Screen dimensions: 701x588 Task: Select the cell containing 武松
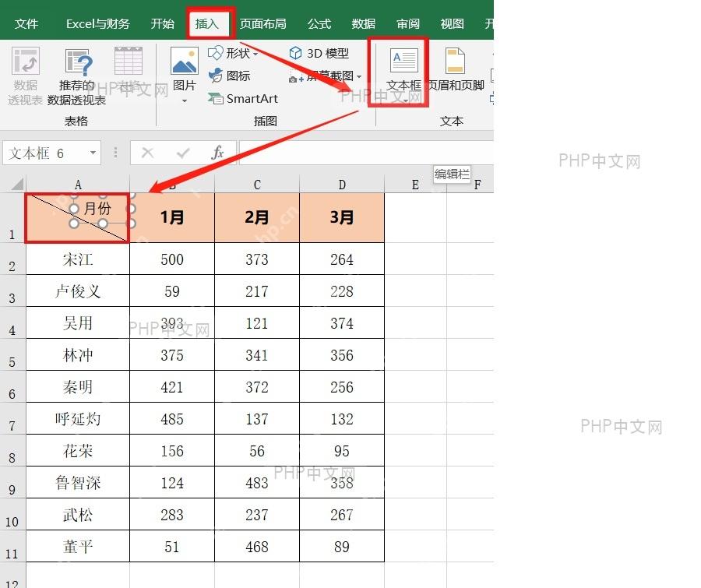pos(78,515)
